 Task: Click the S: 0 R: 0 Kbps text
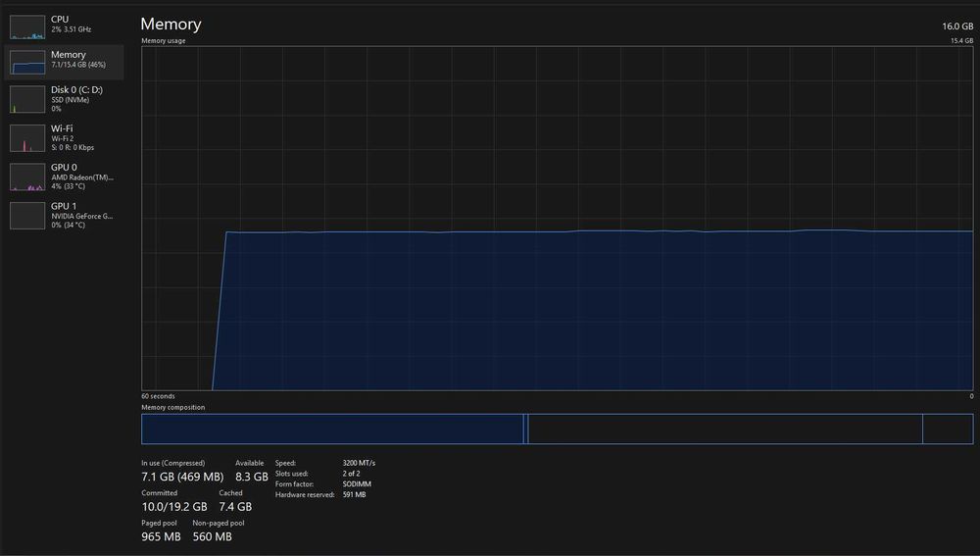click(73, 148)
